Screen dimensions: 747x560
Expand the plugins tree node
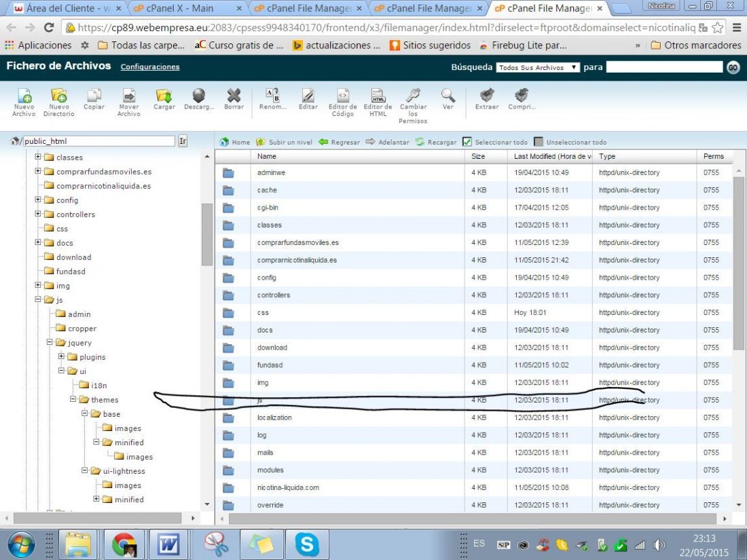pyautogui.click(x=61, y=356)
